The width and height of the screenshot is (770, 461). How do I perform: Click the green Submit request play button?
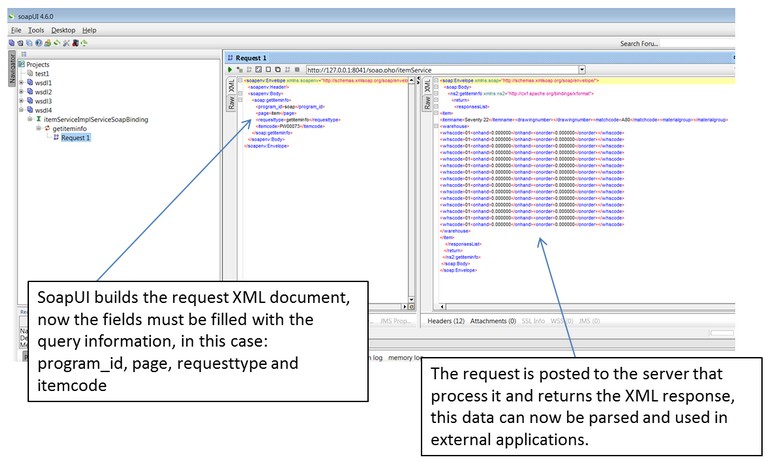coord(230,70)
